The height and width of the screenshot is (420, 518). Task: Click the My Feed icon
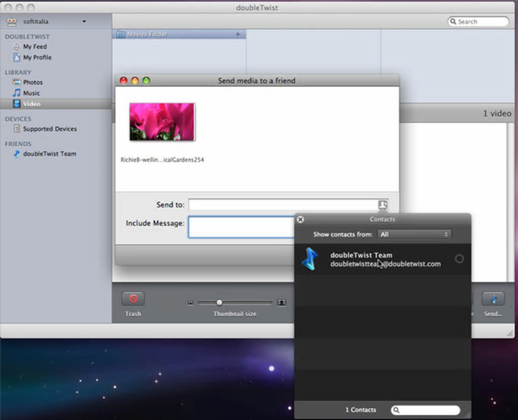17,47
